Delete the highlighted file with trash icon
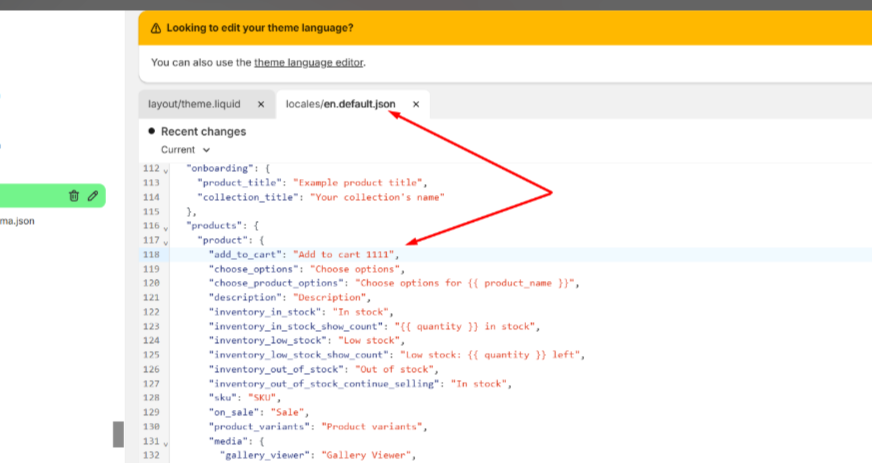This screenshot has width=872, height=463. click(73, 196)
